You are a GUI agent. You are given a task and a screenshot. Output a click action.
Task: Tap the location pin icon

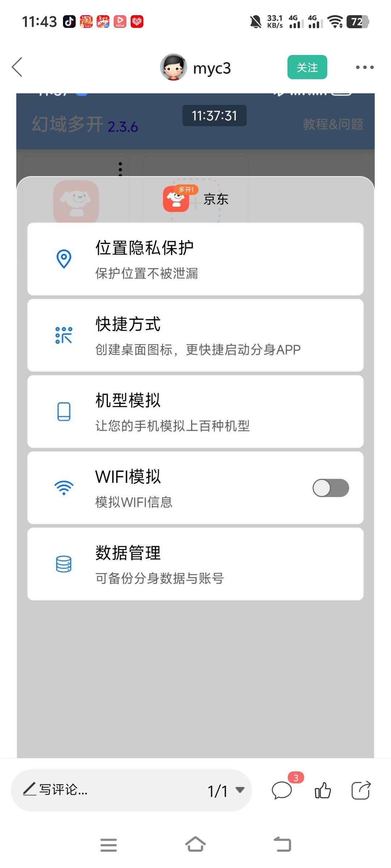64,259
